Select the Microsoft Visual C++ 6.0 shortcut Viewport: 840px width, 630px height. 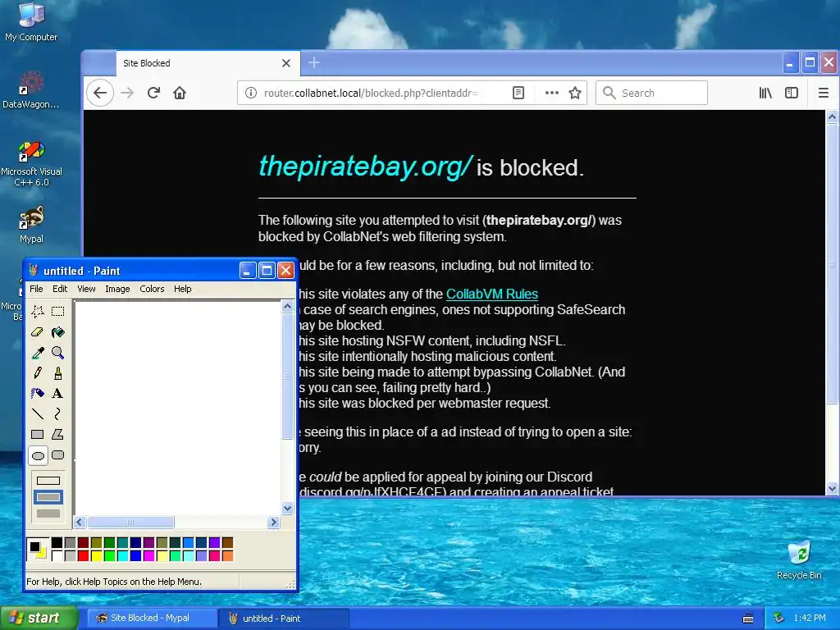pos(32,164)
